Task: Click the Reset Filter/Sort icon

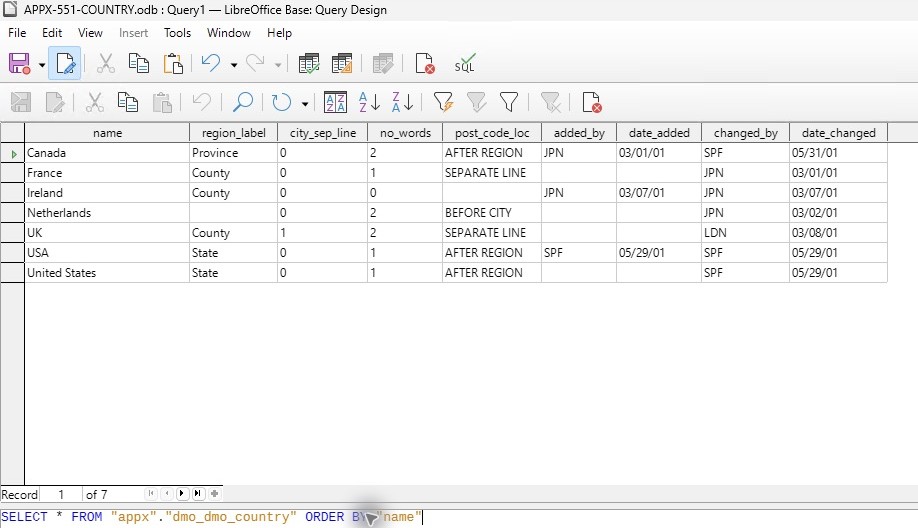Action: [550, 102]
